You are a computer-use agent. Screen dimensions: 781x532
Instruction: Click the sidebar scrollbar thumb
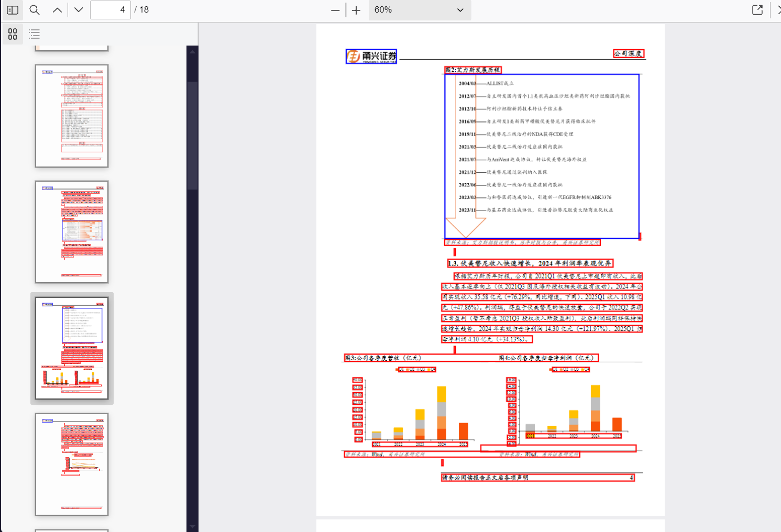pos(192,135)
